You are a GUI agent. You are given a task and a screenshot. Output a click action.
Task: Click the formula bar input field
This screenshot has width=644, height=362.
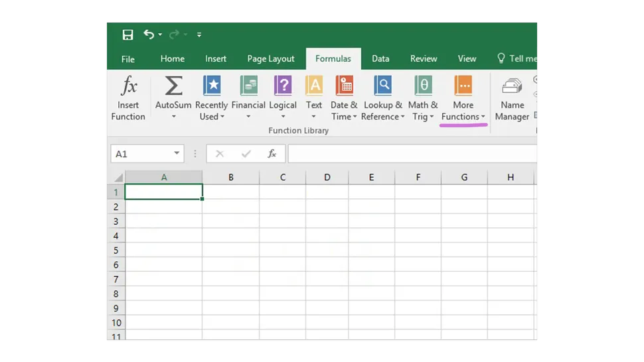coord(412,154)
